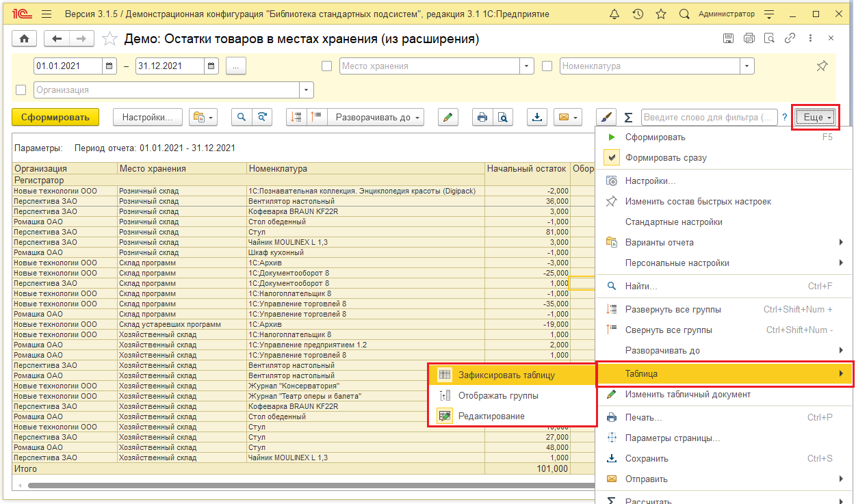The image size is (856, 504).
Task: Click the start date field 01.01.2021
Action: click(68, 66)
